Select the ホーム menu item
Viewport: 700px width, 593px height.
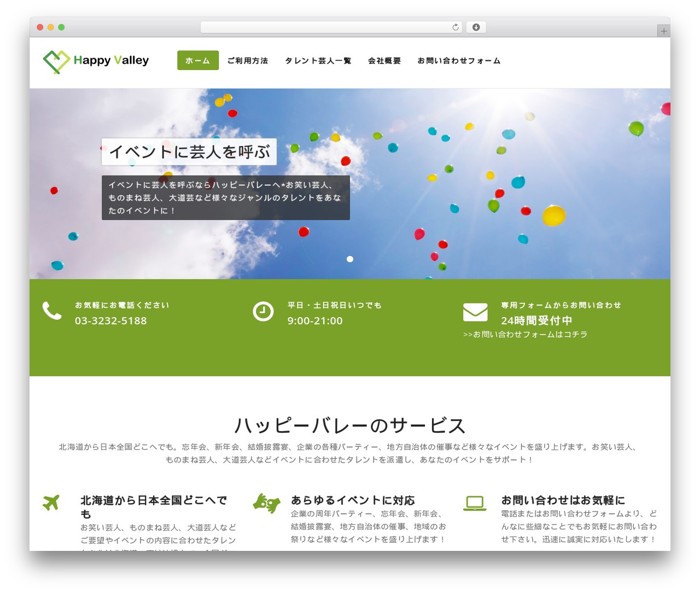[x=198, y=61]
